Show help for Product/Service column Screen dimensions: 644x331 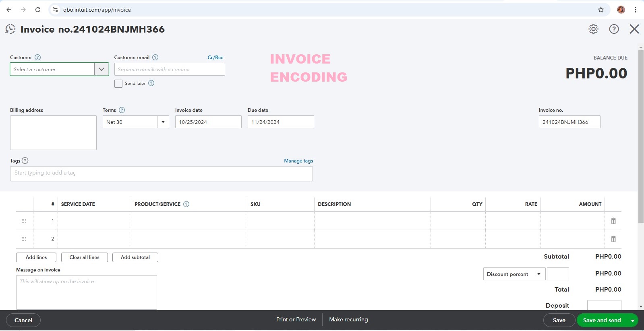pyautogui.click(x=186, y=204)
